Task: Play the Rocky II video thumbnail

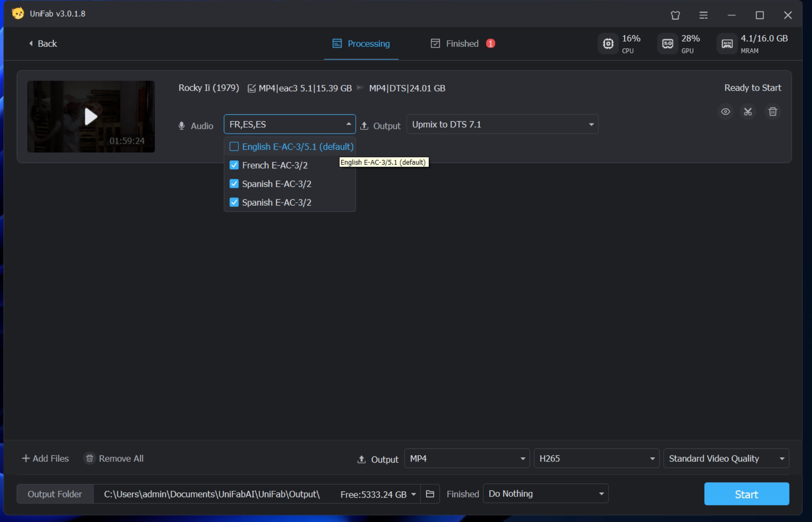Action: 91,117
